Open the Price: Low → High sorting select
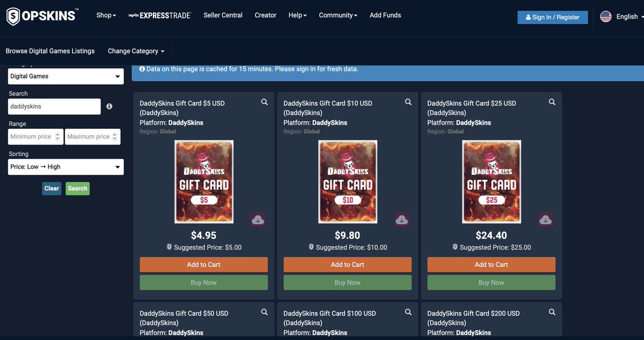 pos(66,167)
